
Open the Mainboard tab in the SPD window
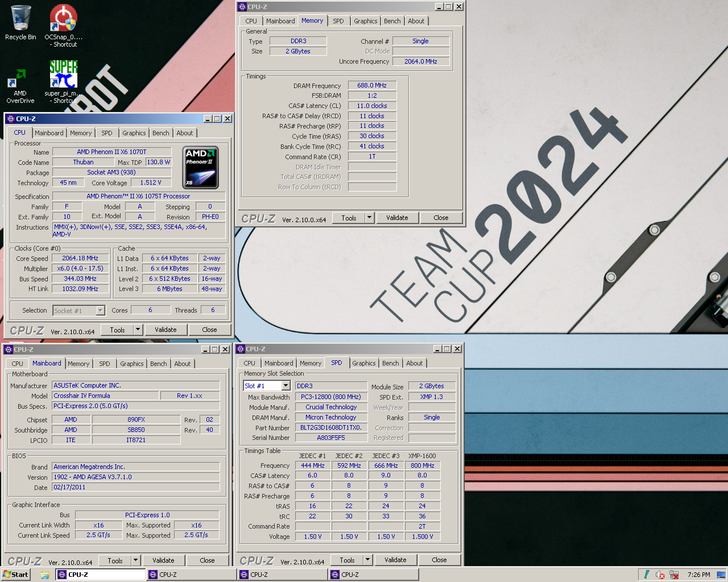click(279, 363)
